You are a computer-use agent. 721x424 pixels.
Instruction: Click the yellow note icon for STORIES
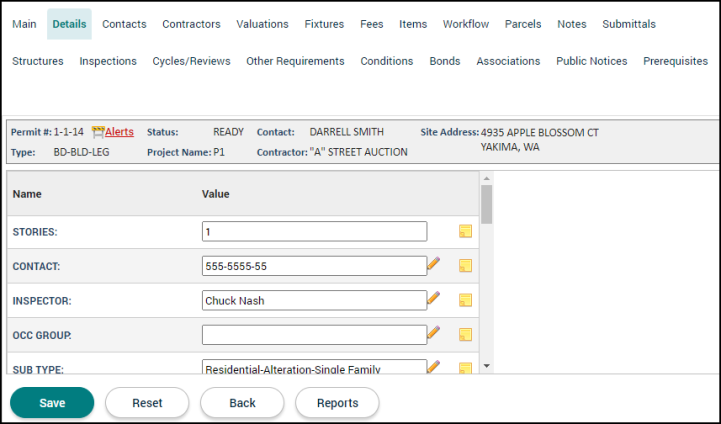(x=465, y=231)
